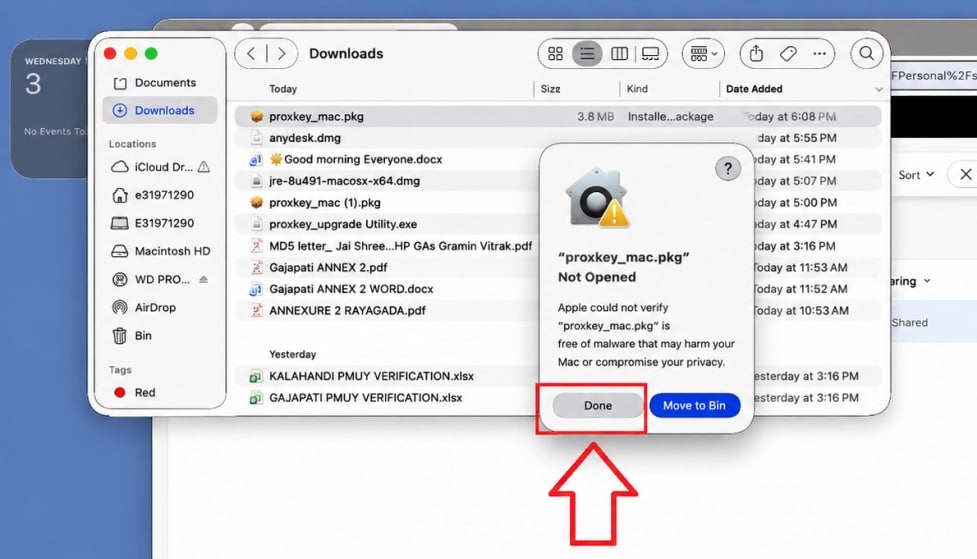Click the Share toolbar icon

pos(756,54)
